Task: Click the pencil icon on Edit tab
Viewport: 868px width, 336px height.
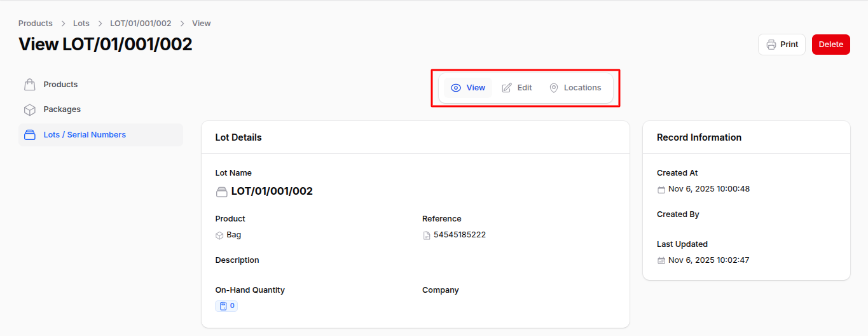Action: [507, 88]
